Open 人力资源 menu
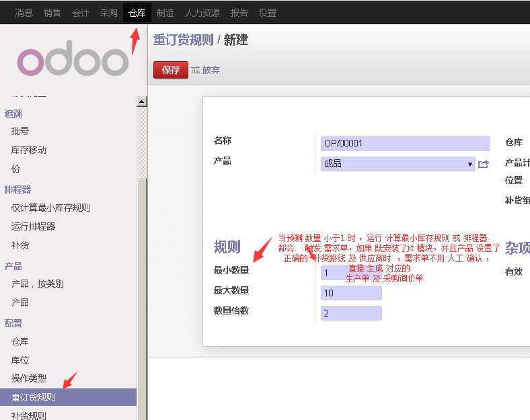The image size is (530, 420). click(x=202, y=13)
